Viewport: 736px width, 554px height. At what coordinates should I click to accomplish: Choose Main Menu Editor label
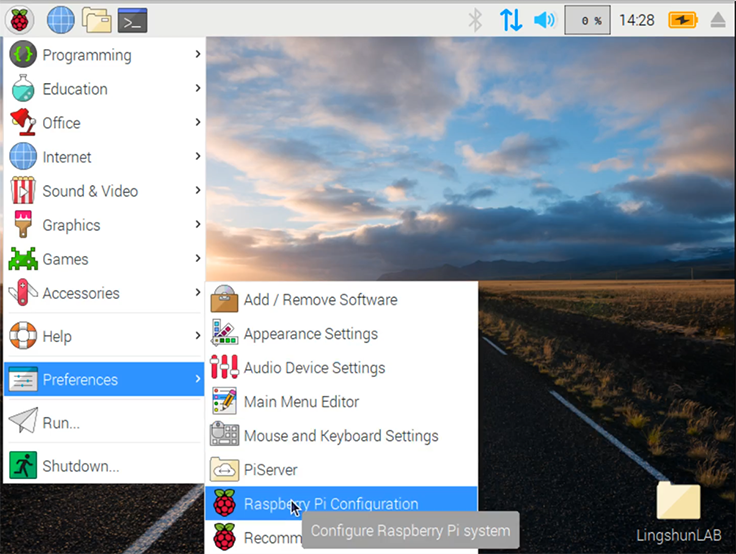tap(301, 402)
